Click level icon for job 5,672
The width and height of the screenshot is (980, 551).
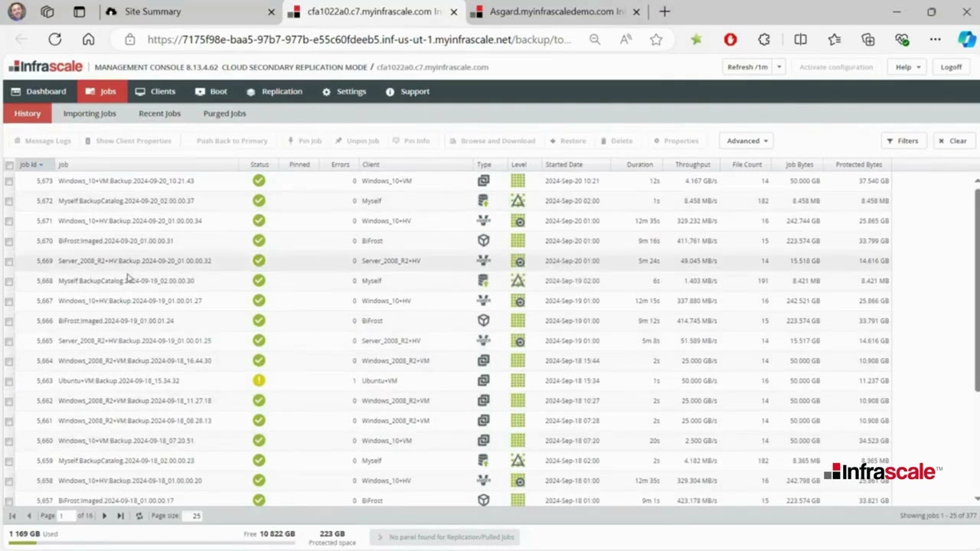pos(518,201)
